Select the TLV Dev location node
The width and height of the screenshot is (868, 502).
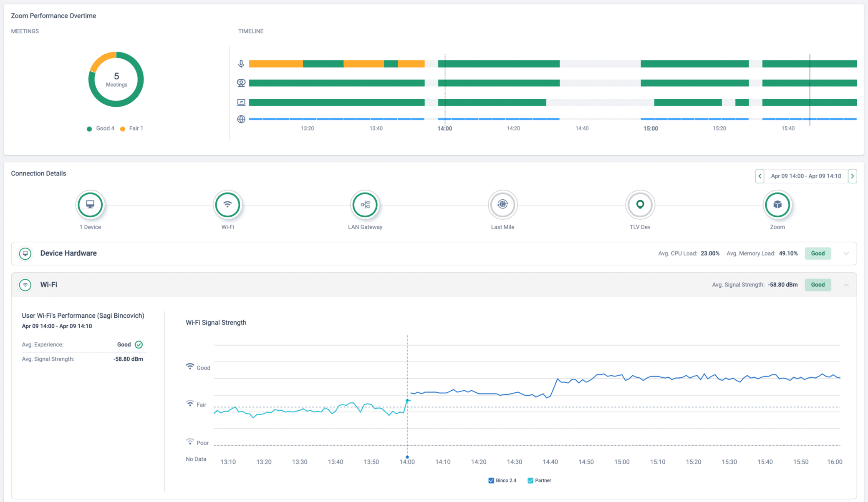coord(640,205)
